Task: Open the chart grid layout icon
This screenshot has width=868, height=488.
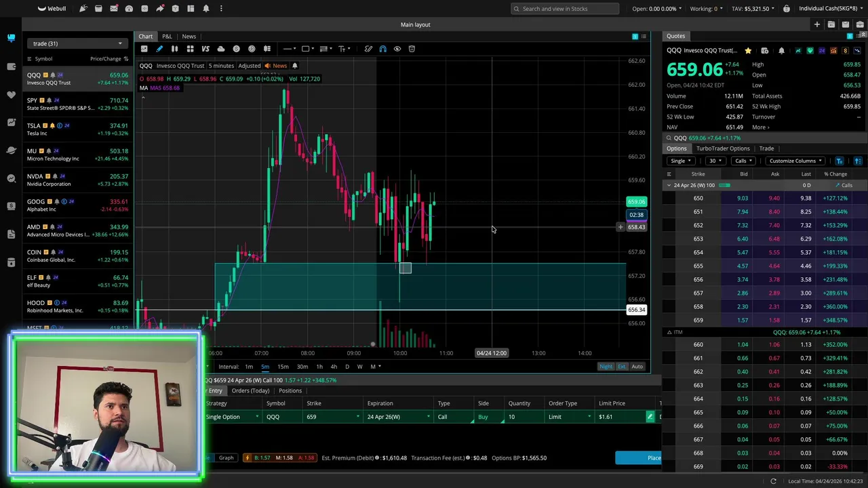Action: click(x=190, y=49)
